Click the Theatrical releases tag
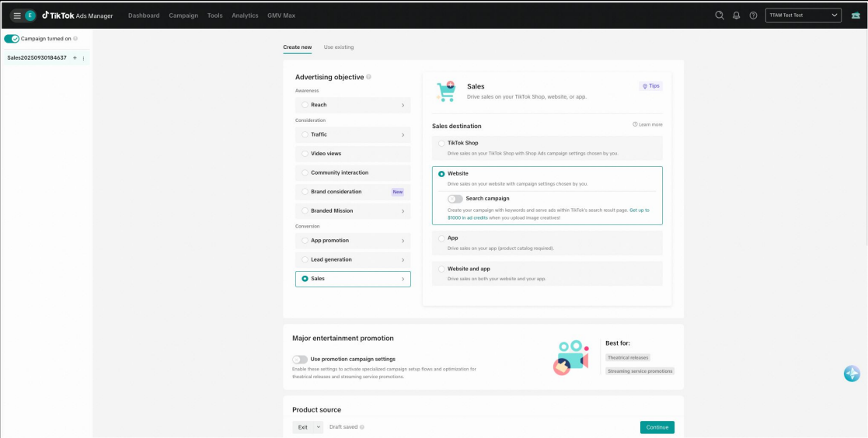Screen dimensions: 868x438 (628, 358)
